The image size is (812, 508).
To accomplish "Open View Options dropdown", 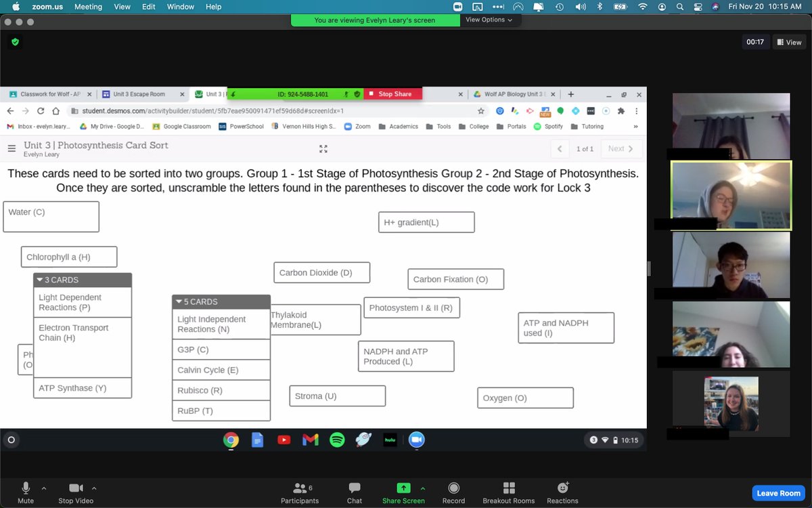I will 489,20.
